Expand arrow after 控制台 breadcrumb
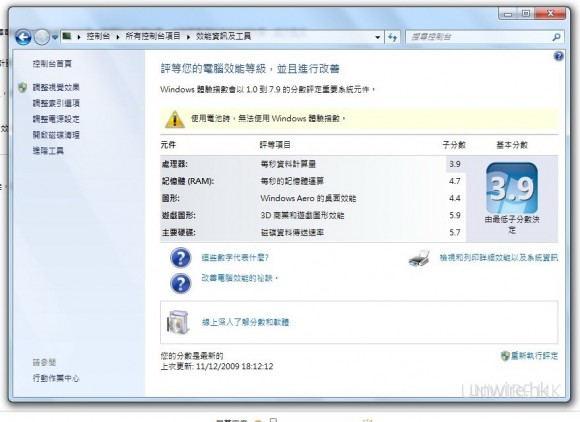Viewport: 580px width, 422px height. click(118, 37)
